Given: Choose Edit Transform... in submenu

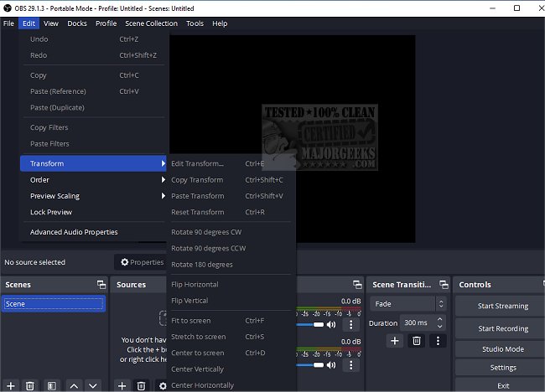Looking at the screenshot, I should click(231, 163).
